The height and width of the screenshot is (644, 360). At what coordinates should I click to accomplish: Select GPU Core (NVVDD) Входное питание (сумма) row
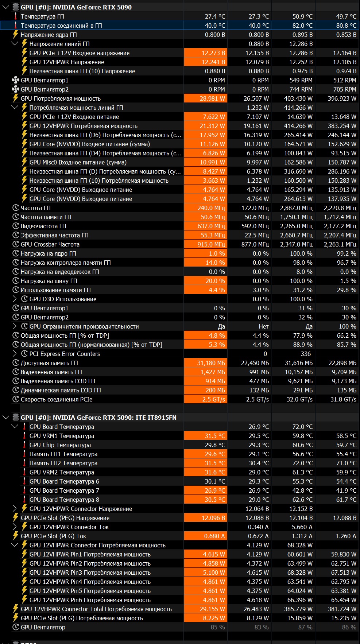pos(180,144)
